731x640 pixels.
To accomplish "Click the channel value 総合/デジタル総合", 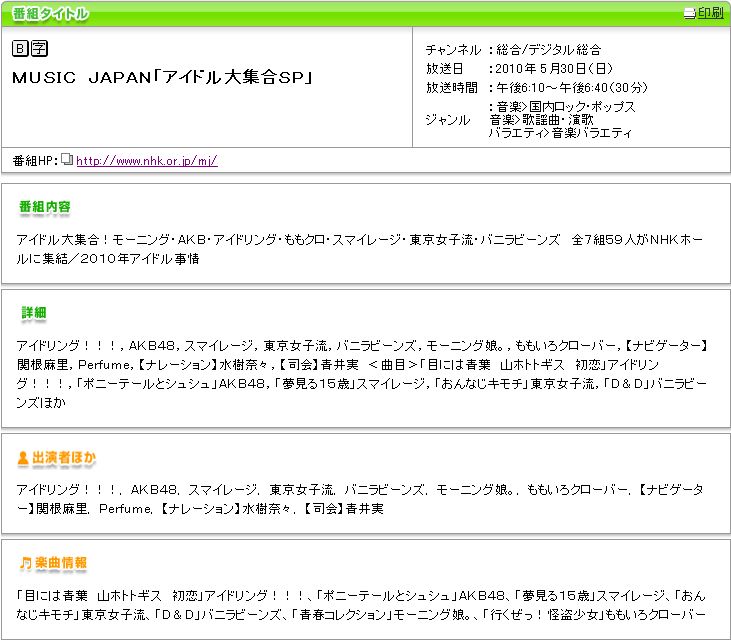I will pyautogui.click(x=549, y=49).
